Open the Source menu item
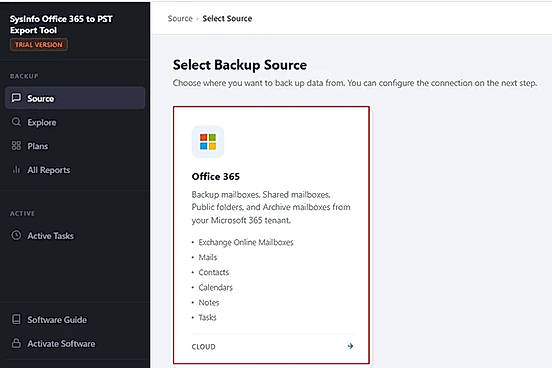Viewport: 552px width, 368px height. (75, 98)
